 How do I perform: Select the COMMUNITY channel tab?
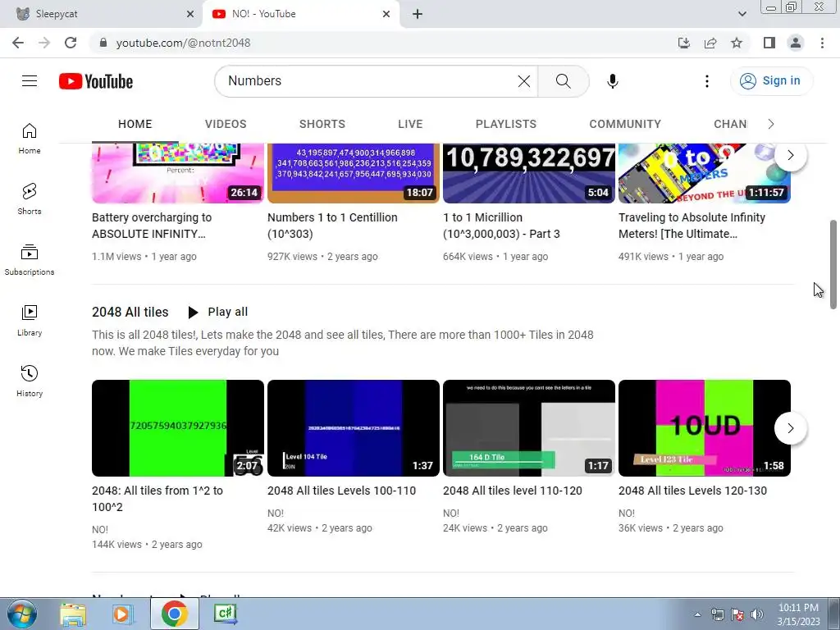(624, 124)
